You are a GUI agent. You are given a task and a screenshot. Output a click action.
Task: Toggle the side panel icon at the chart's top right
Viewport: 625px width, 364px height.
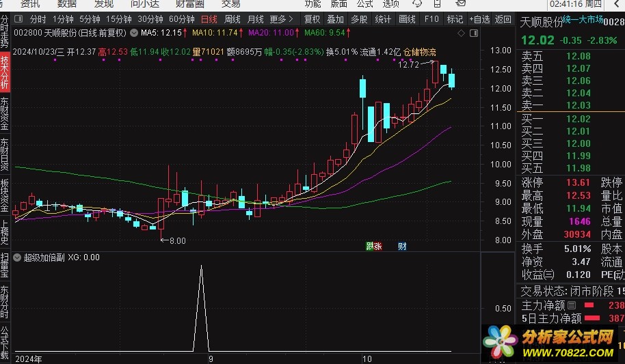(474, 33)
